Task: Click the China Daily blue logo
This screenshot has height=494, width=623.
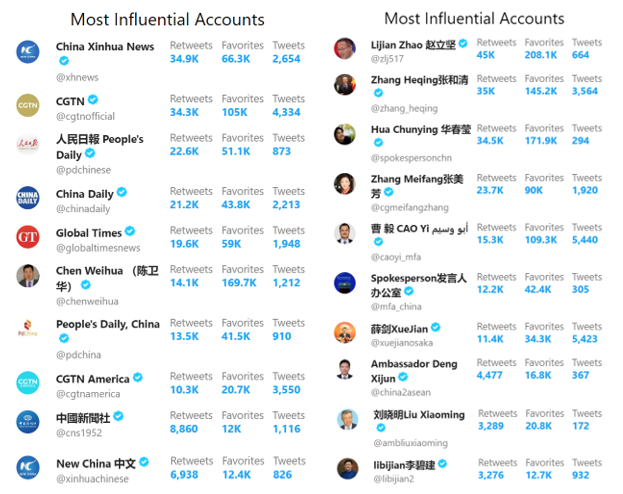Action: (28, 198)
